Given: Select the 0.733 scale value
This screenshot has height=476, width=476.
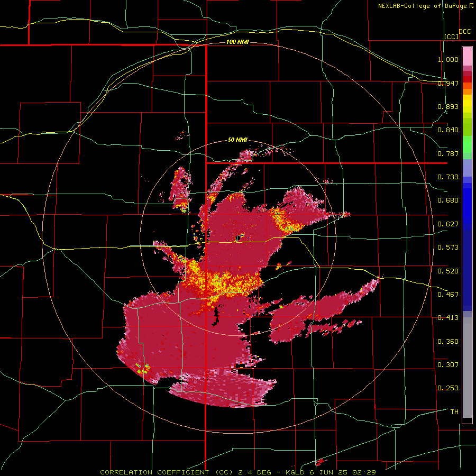Looking at the screenshot, I should coord(448,177).
